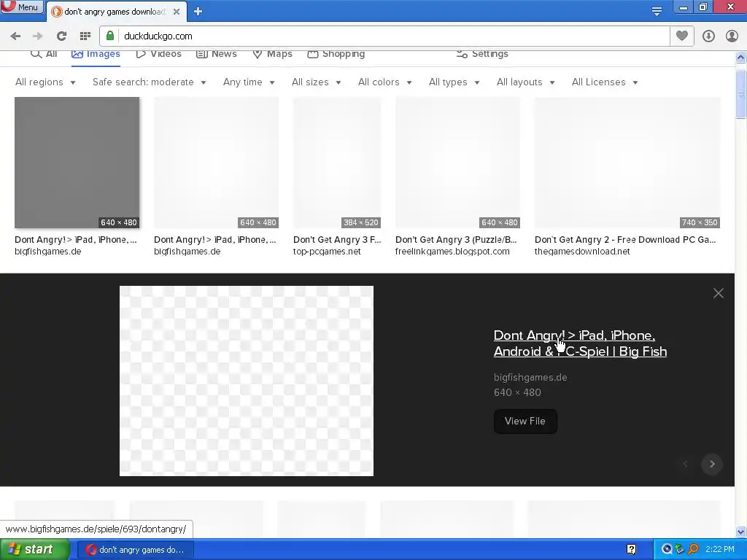Open Speed Dial grid icon
Image resolution: width=747 pixels, height=560 pixels.
[x=85, y=36]
